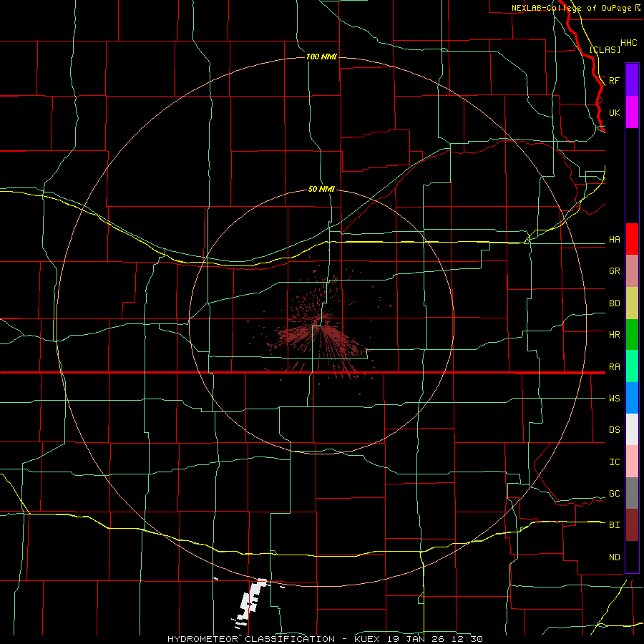
Task: Select the BI dark red legend swatch
Action: coord(632,525)
